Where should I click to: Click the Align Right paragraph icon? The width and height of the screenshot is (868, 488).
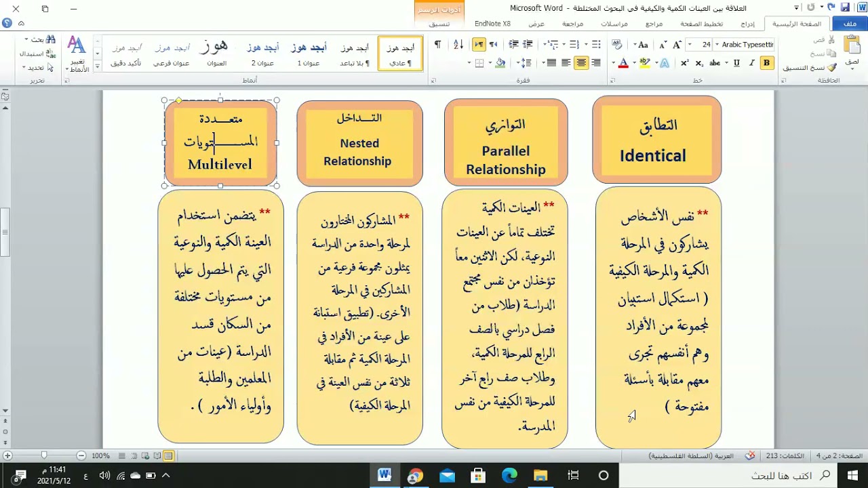point(596,63)
